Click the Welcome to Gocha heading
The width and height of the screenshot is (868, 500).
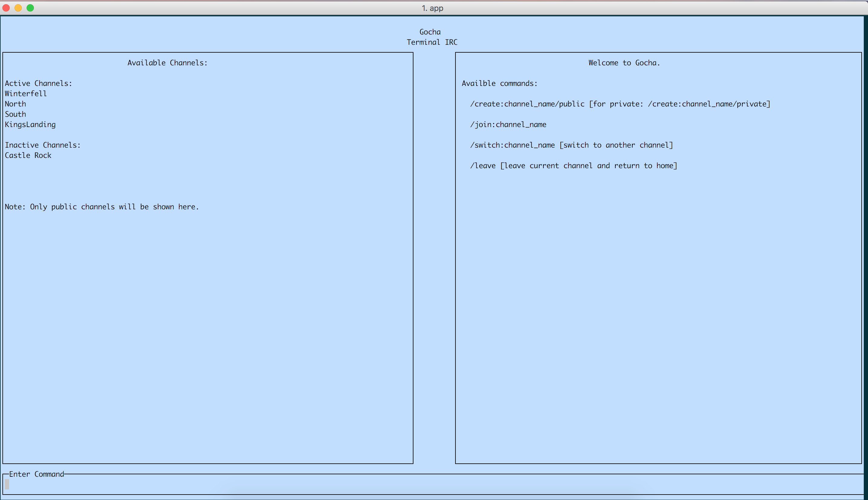click(x=624, y=63)
